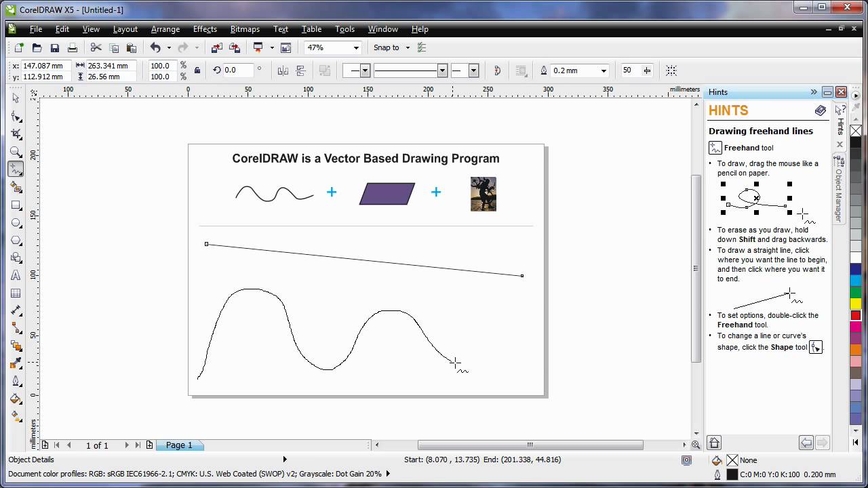This screenshot has height=488, width=868.
Task: Expand the outline style dropdown
Action: click(x=441, y=70)
